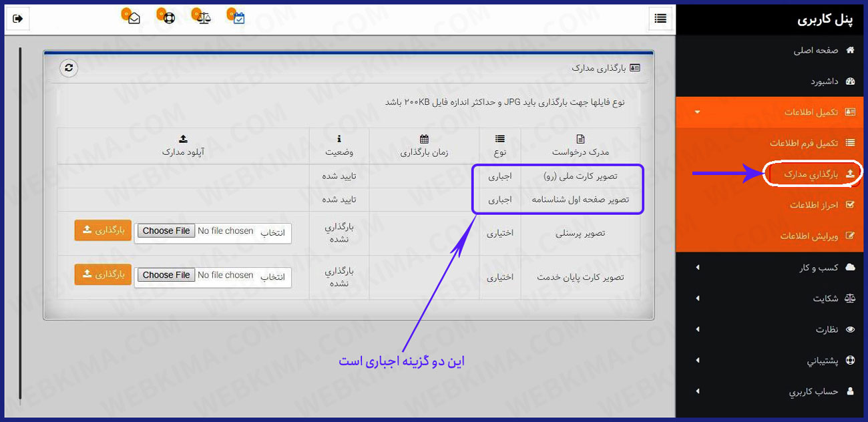Click the calendar icon above زمان بارگذاری header
This screenshot has width=868, height=422.
pos(424,139)
